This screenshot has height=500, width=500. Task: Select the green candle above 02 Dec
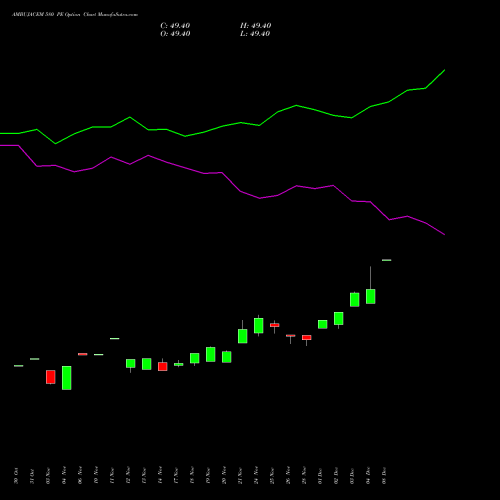(339, 318)
